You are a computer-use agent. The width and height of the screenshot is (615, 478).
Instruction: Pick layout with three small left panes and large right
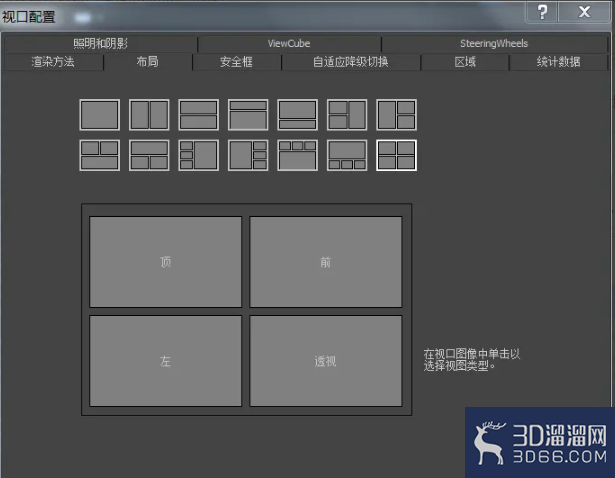pyautogui.click(x=198, y=155)
